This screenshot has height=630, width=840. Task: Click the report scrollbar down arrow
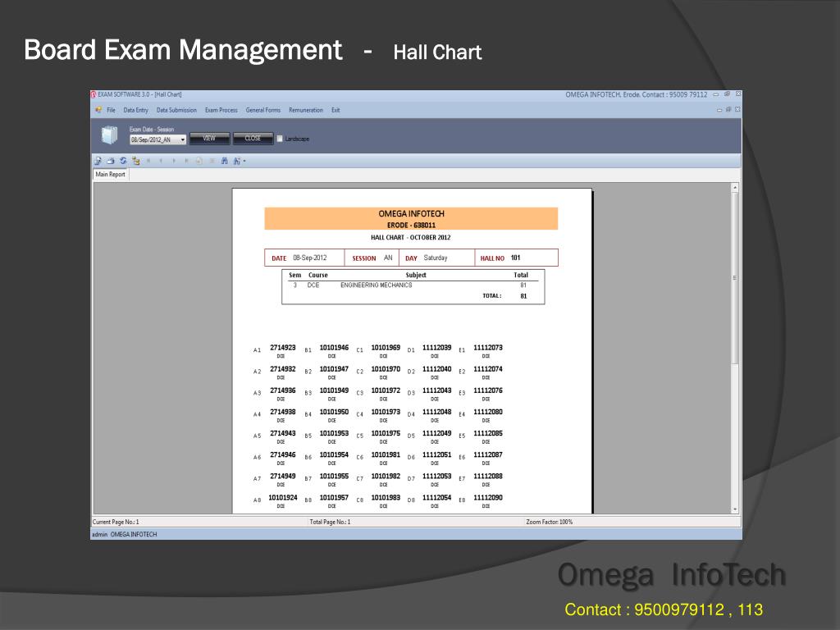[x=735, y=509]
